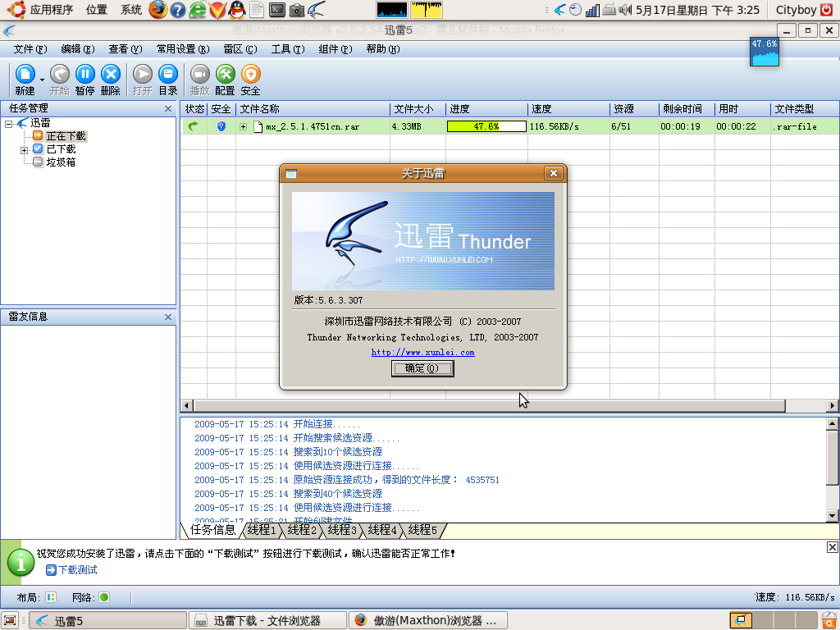This screenshot has height=630, width=840.
Task: Open the 目录 (Directory) toolbar icon
Action: point(167,80)
